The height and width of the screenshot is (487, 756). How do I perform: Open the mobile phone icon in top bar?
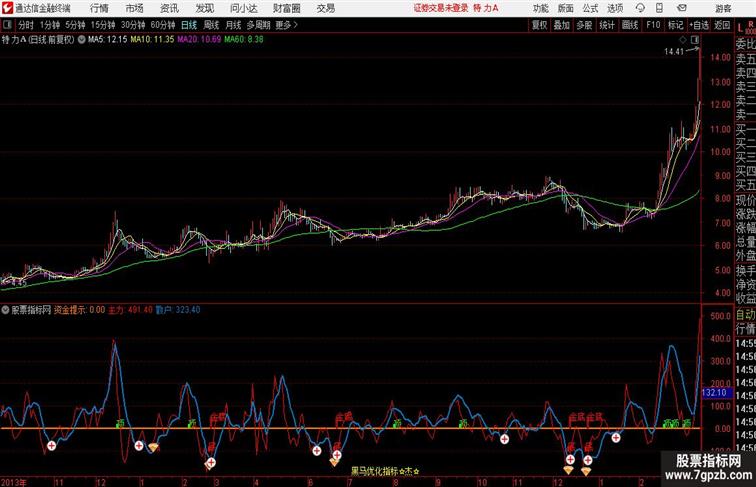coord(659,8)
